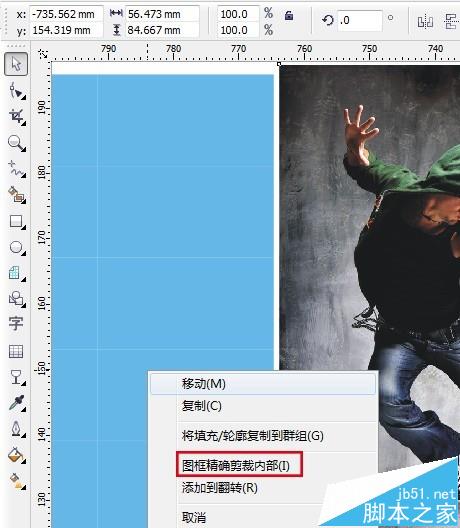This screenshot has width=460, height=528.
Task: Select the Pick tool arrow
Action: pos(16,64)
